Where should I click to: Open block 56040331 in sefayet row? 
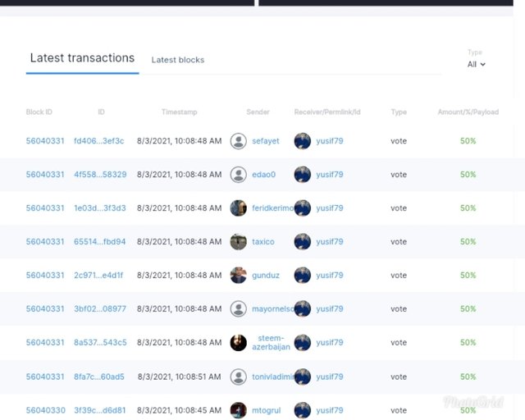point(45,141)
